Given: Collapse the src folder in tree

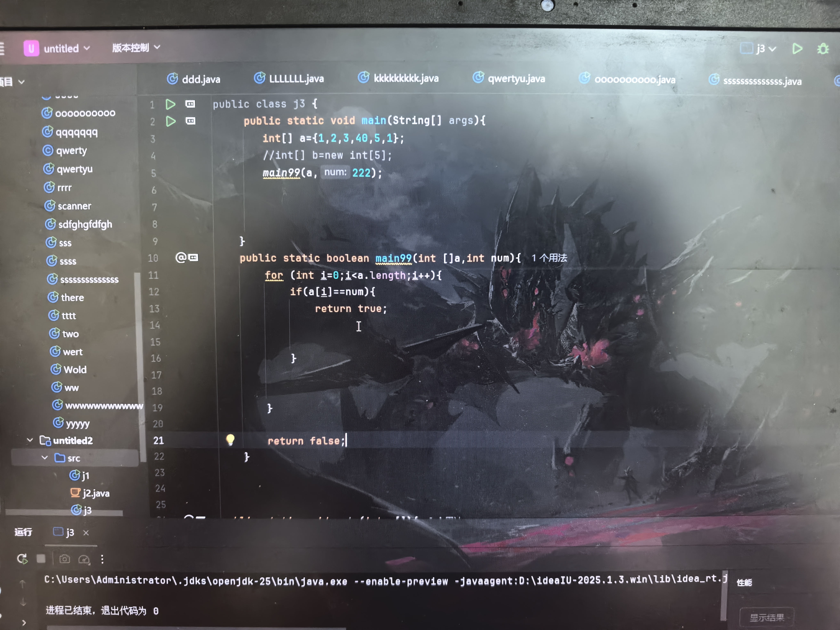Looking at the screenshot, I should click(45, 458).
